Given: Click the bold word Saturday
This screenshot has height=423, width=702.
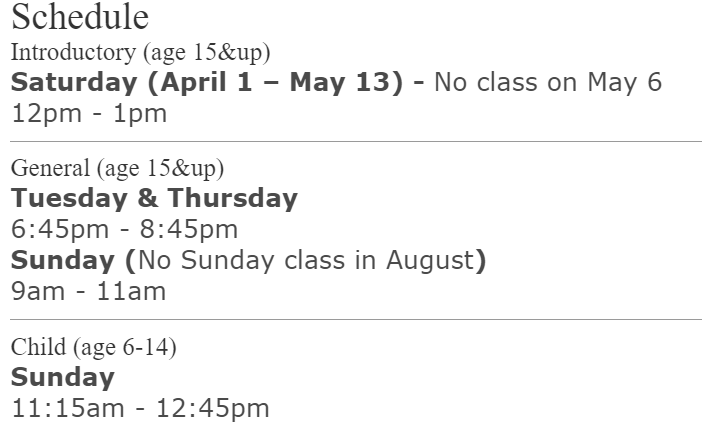Looking at the screenshot, I should (x=74, y=82).
